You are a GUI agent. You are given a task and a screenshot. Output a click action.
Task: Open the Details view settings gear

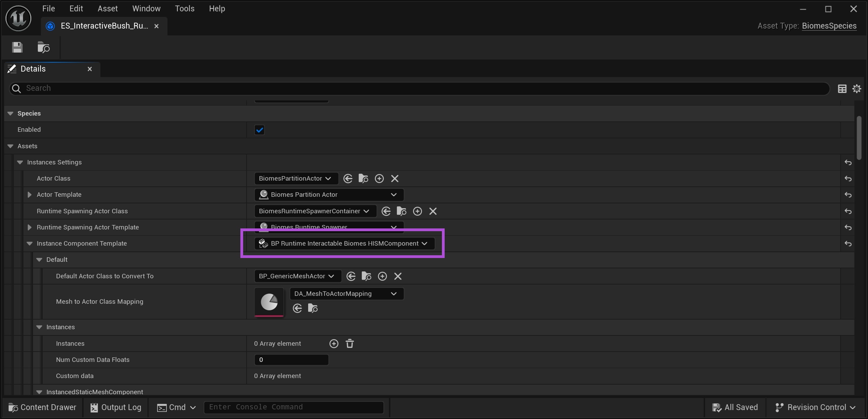click(856, 89)
